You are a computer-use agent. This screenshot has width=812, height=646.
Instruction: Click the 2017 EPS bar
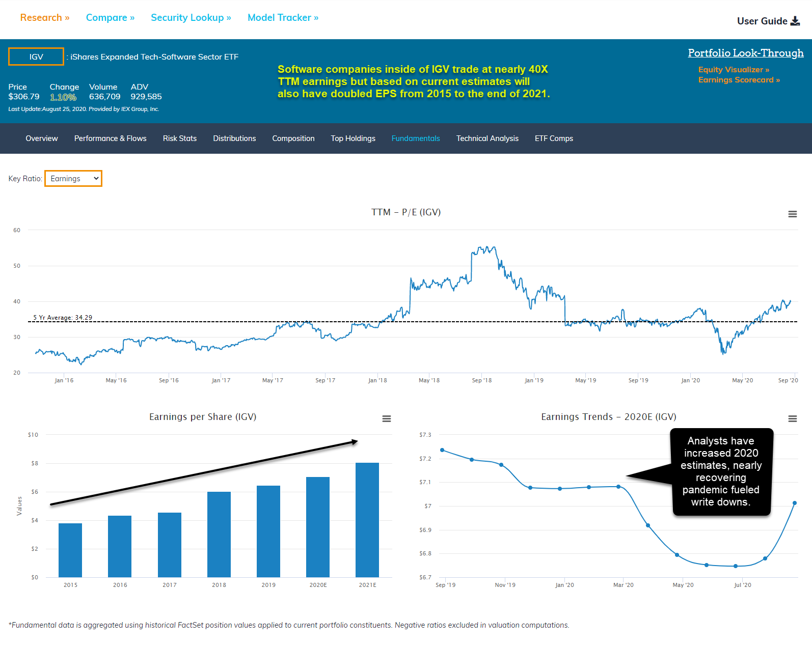(x=170, y=545)
